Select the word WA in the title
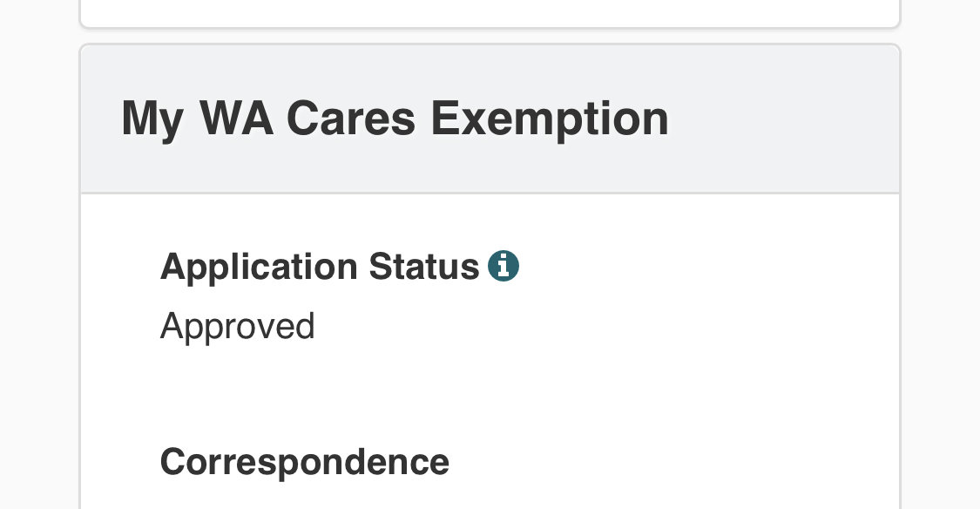980x509 pixels. point(236,118)
